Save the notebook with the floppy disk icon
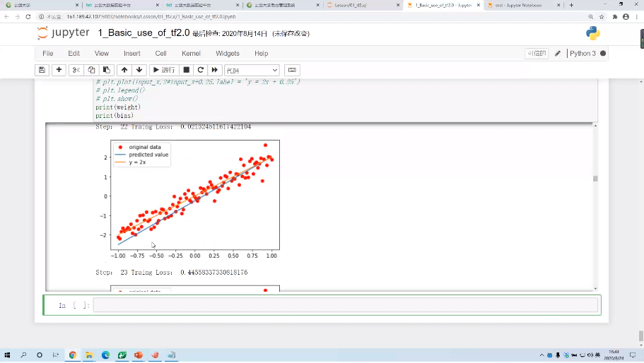The height and width of the screenshot is (363, 644). [42, 70]
